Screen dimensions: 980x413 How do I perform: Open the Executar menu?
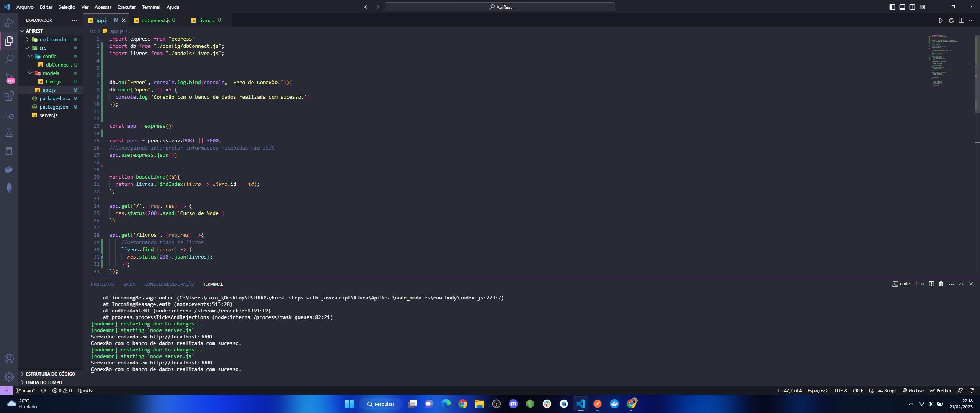pyautogui.click(x=126, y=7)
